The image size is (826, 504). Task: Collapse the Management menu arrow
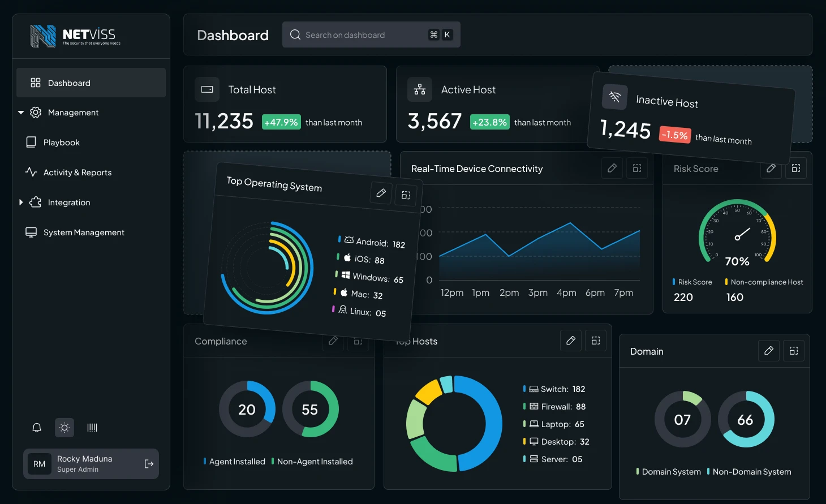pos(21,113)
